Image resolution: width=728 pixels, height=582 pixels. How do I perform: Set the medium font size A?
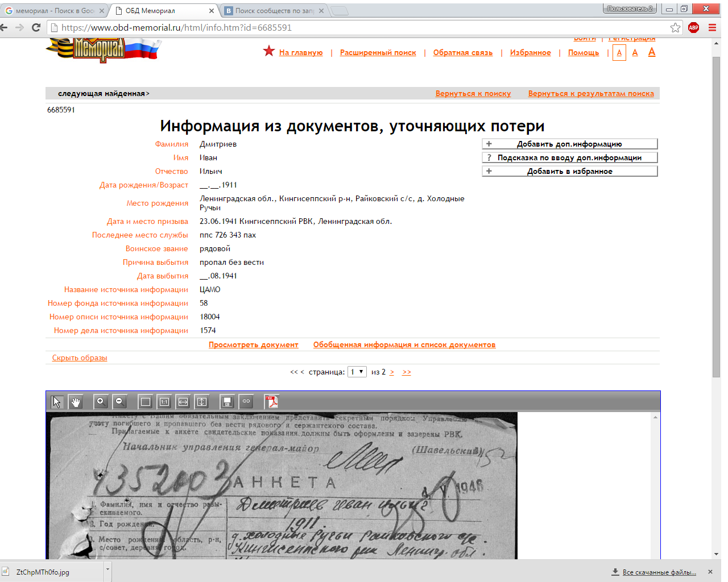tap(635, 53)
